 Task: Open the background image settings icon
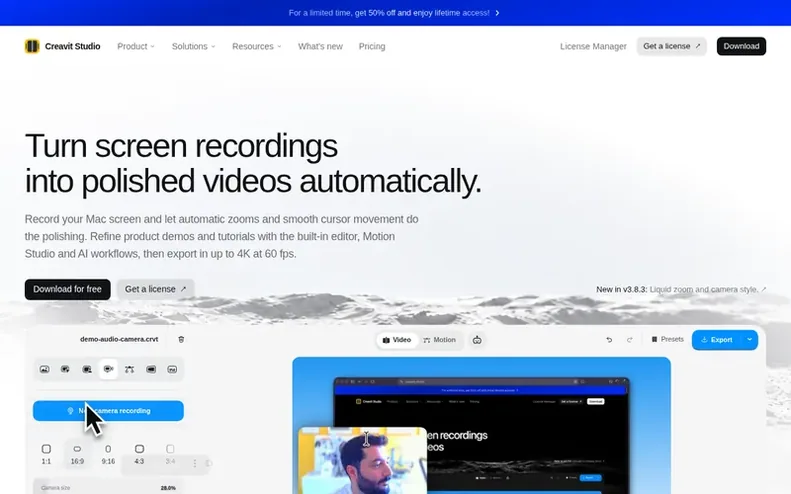pyautogui.click(x=44, y=369)
